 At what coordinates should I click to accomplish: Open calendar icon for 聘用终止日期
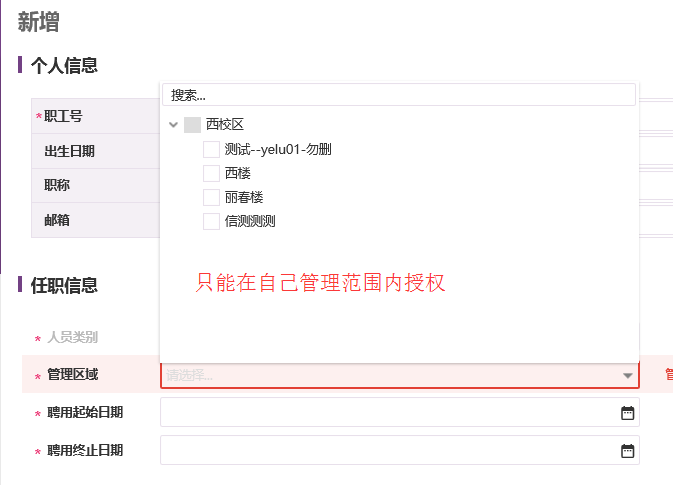click(x=628, y=451)
